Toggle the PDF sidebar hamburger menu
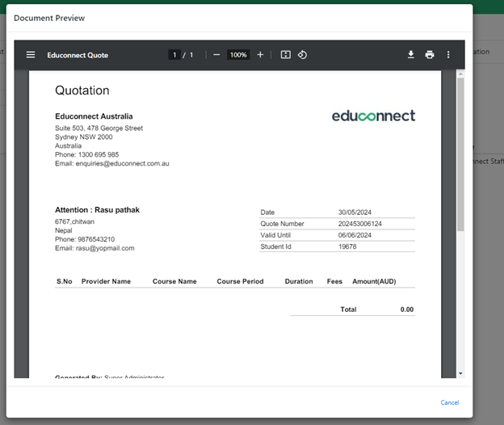The width and height of the screenshot is (504, 425). tap(31, 55)
